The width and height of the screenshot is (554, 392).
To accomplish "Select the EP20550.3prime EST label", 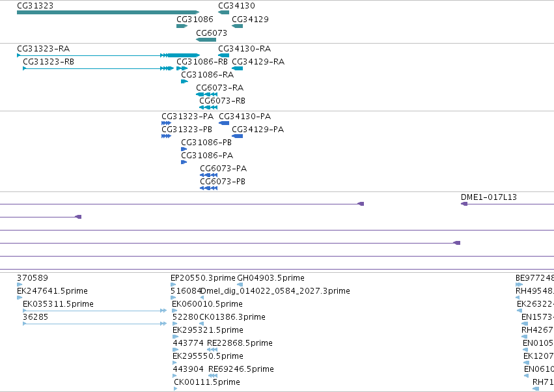I will coord(203,278).
